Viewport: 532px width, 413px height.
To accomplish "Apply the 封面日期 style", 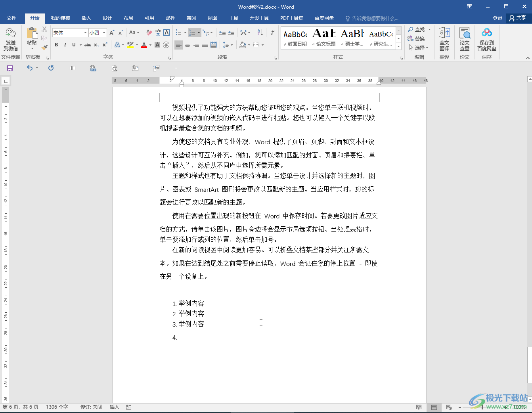I will point(295,38).
